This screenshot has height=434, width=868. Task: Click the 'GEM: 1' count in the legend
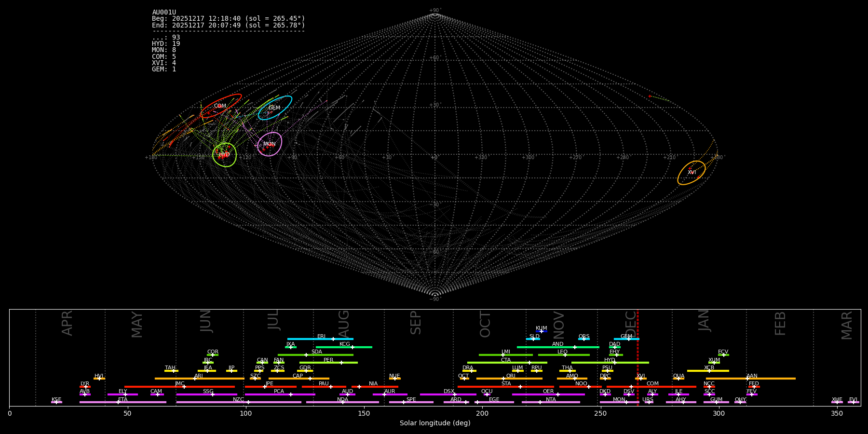(164, 69)
